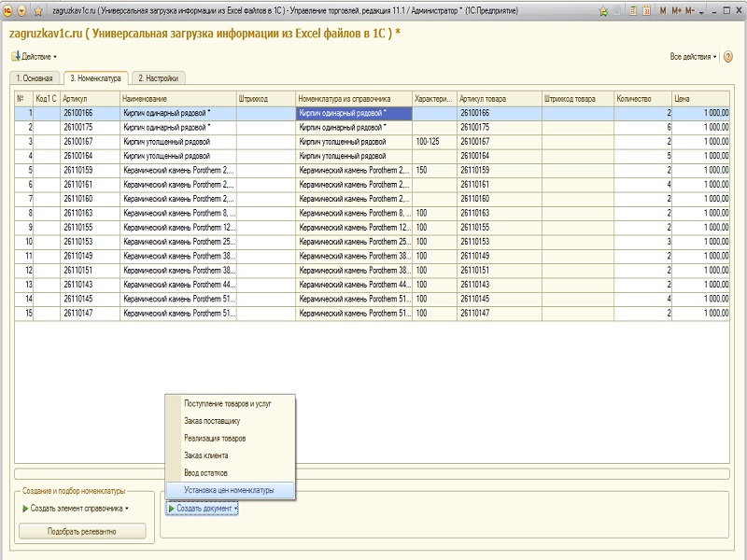
Task: Click characteristic cell 100-125 in row 3
Action: [x=434, y=142]
